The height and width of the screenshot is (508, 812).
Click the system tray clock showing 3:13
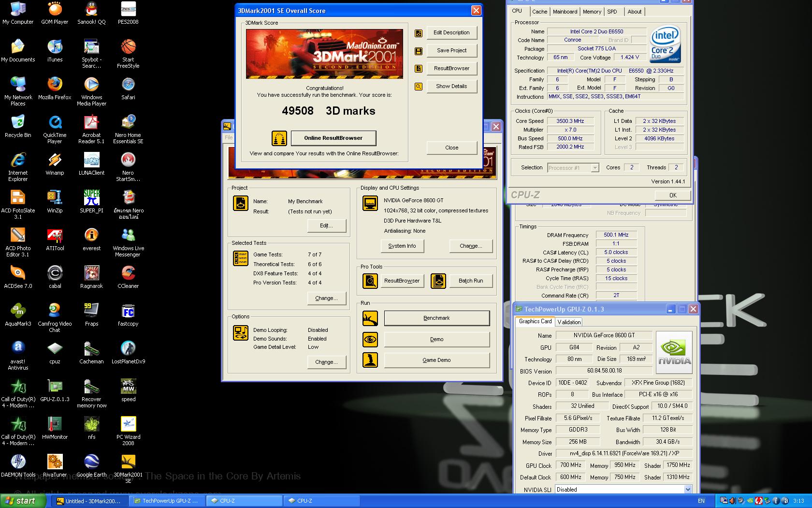(x=798, y=501)
